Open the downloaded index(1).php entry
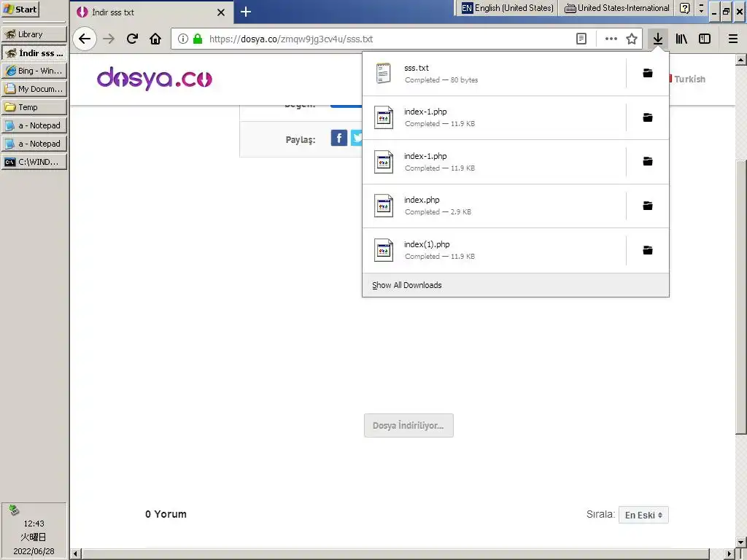The image size is (747, 560). 494,251
